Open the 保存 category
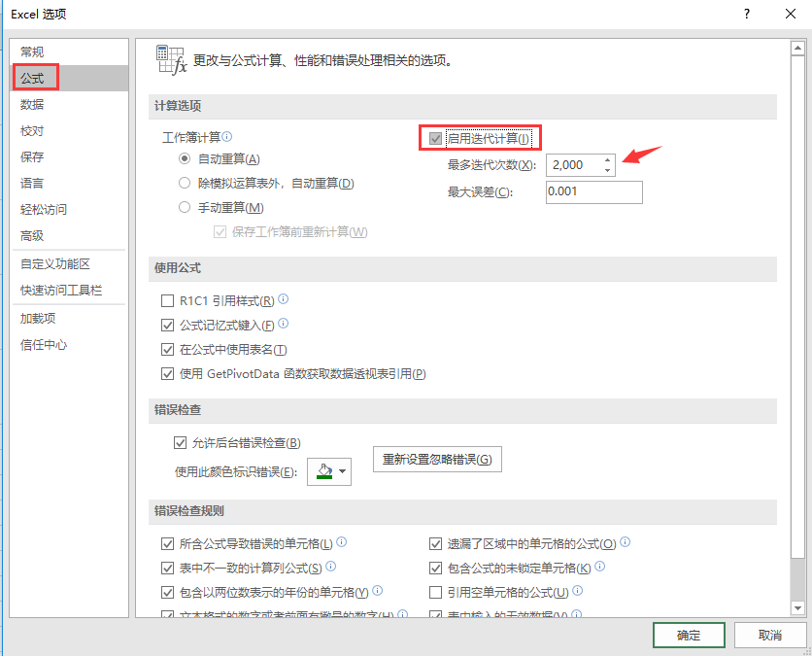 pos(68,156)
